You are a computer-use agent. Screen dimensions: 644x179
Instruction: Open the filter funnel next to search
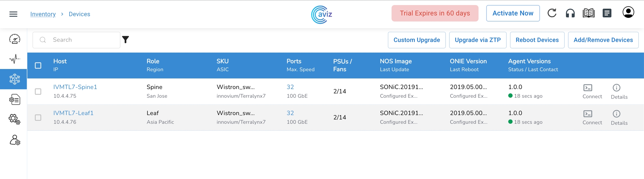[x=126, y=40]
